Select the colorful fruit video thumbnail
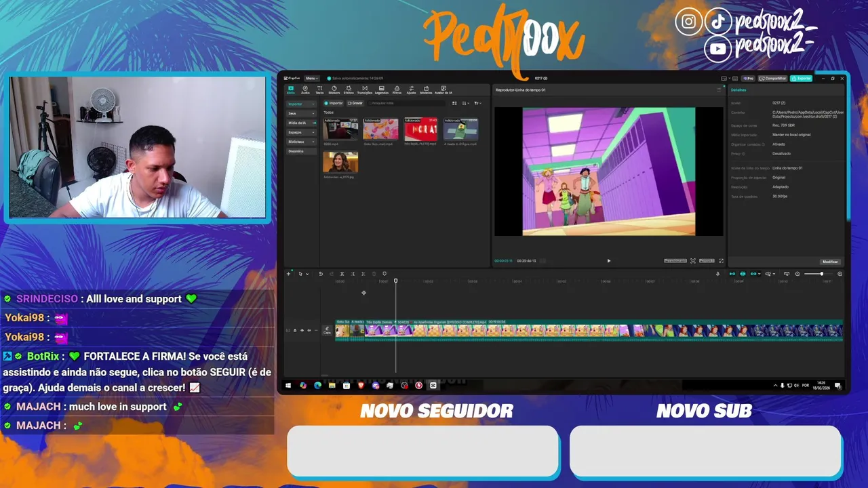The width and height of the screenshot is (868, 488). (x=380, y=129)
